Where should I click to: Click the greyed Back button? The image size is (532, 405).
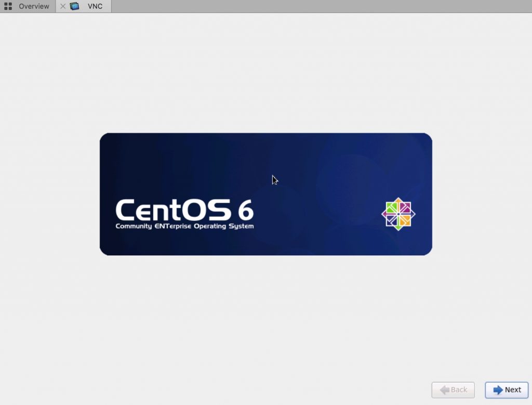453,390
